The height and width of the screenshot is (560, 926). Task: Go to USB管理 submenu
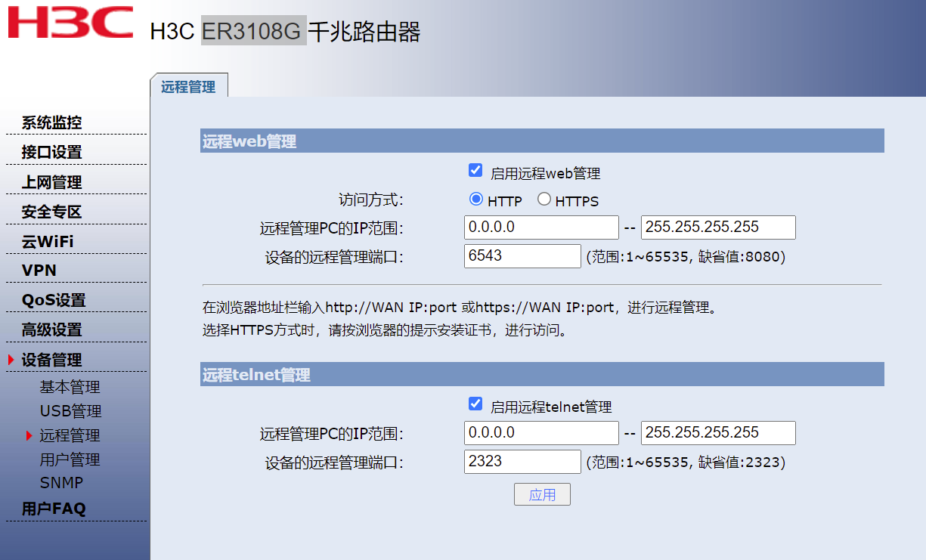click(71, 412)
